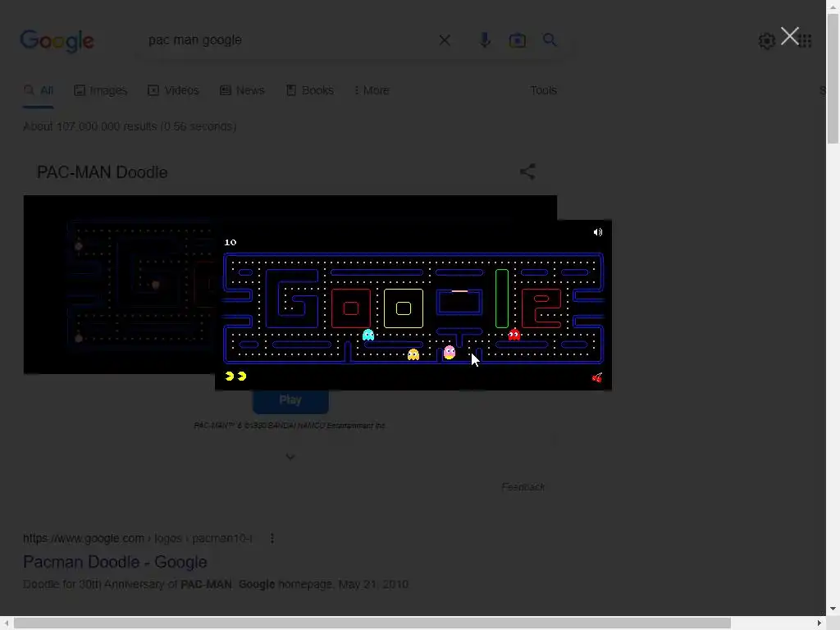Click the green letter 'l' in maze
840x630 pixels.
(502, 299)
